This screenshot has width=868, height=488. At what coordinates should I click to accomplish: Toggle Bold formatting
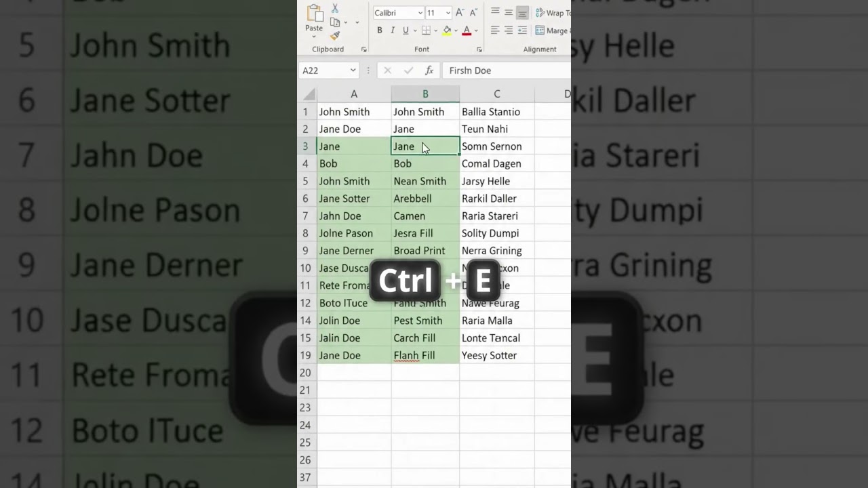pos(380,30)
